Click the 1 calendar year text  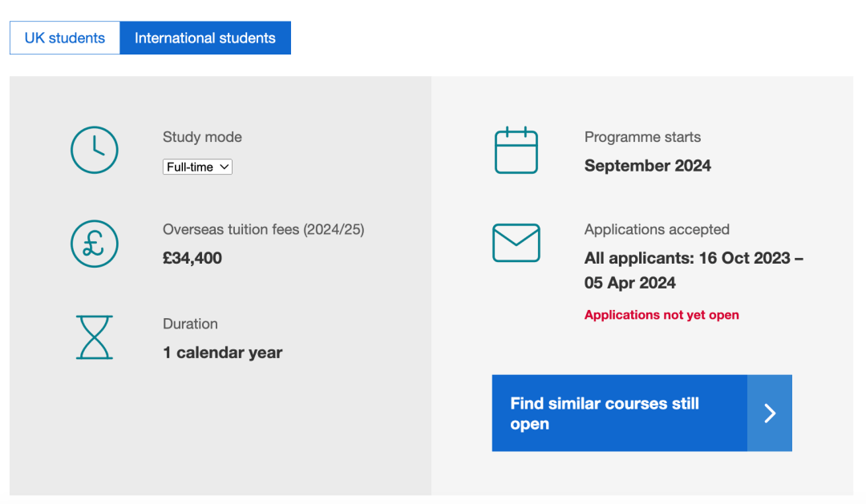[223, 353]
